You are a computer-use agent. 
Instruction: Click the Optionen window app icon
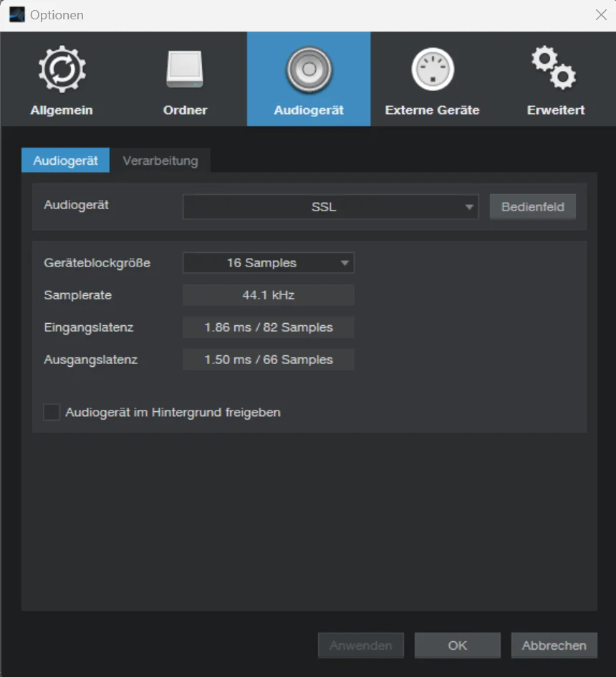click(x=17, y=15)
